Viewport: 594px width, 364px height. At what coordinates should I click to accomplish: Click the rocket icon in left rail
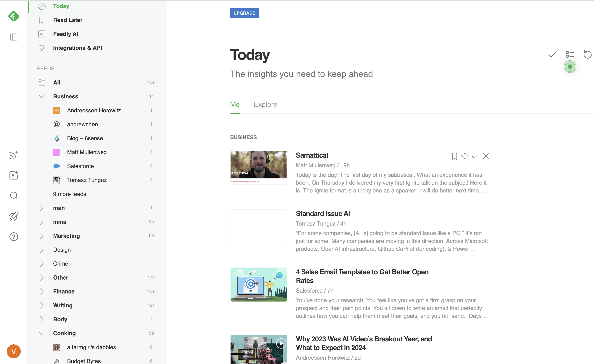(14, 216)
